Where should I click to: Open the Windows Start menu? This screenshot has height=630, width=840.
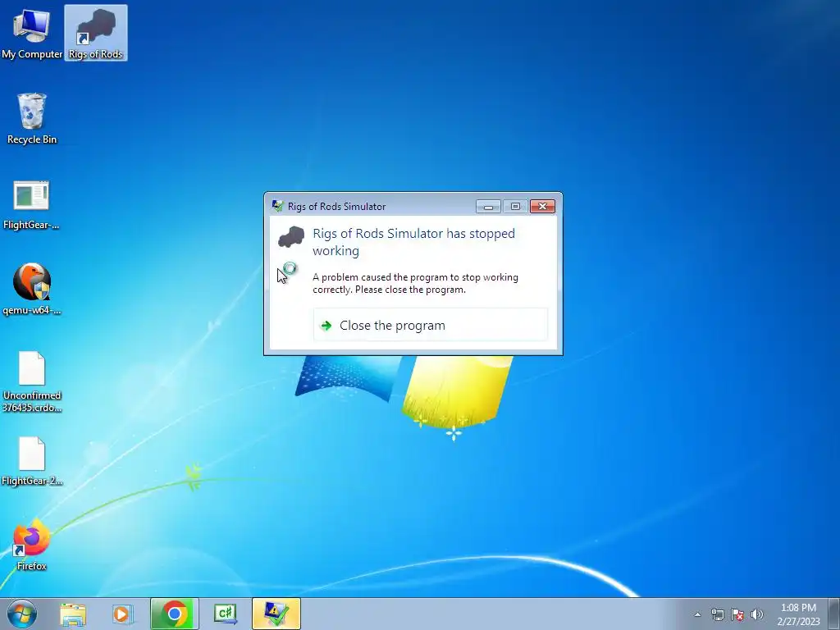point(22,614)
